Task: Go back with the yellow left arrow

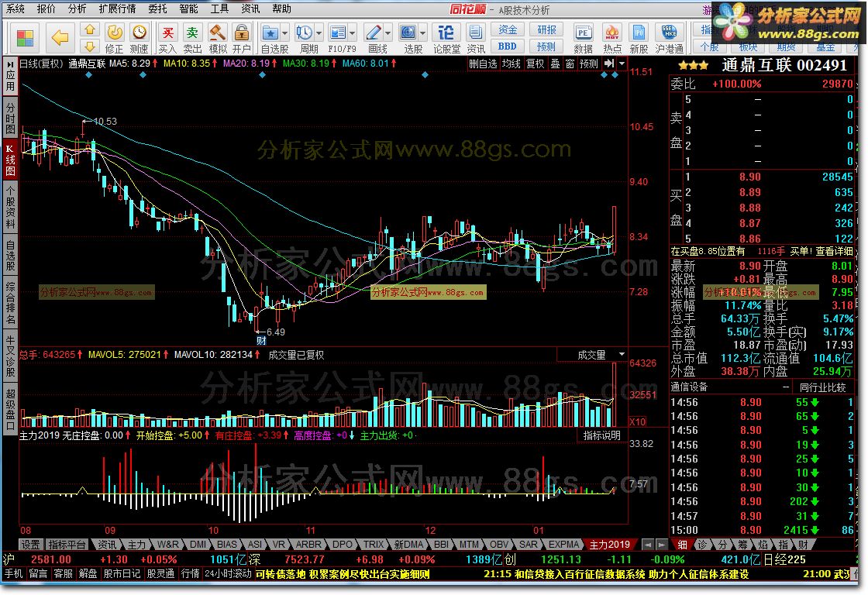Action: [59, 38]
